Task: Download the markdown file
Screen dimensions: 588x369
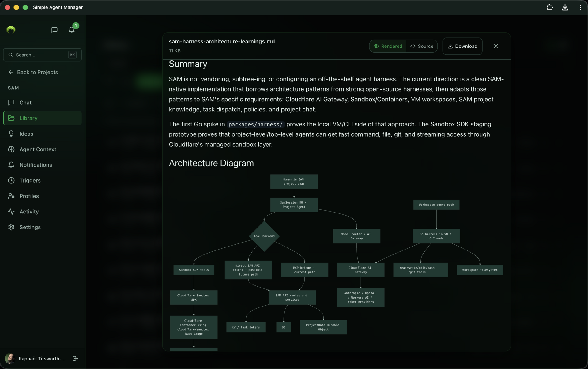Action: tap(462, 46)
